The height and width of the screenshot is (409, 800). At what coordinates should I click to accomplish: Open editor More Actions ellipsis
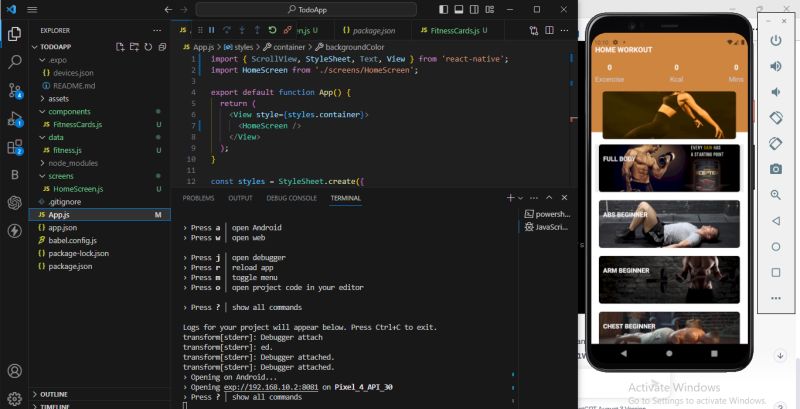(564, 31)
